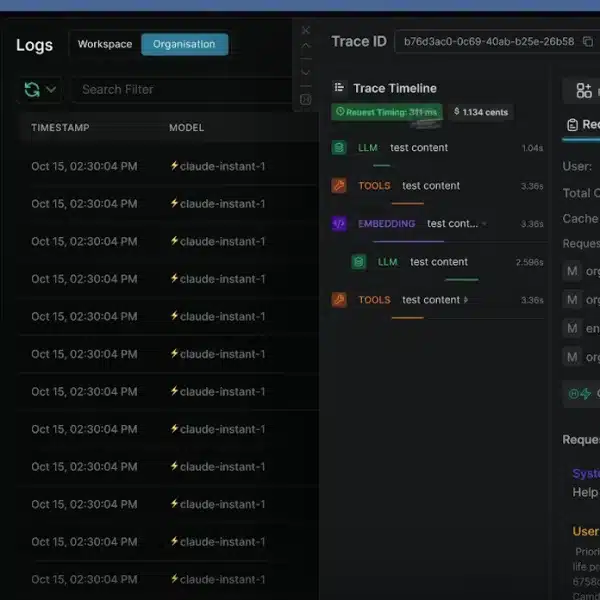
Task: Sort by TIMESTAMP column header
Action: pyautogui.click(x=60, y=127)
